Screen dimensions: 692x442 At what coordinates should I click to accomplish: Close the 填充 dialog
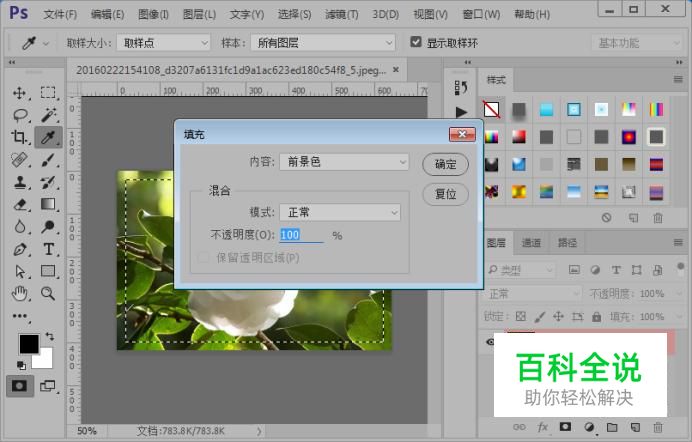462,134
